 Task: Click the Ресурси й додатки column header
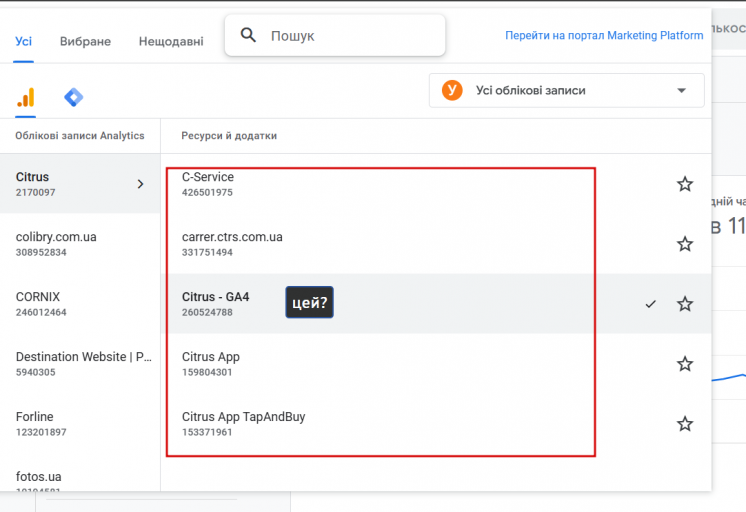229,136
